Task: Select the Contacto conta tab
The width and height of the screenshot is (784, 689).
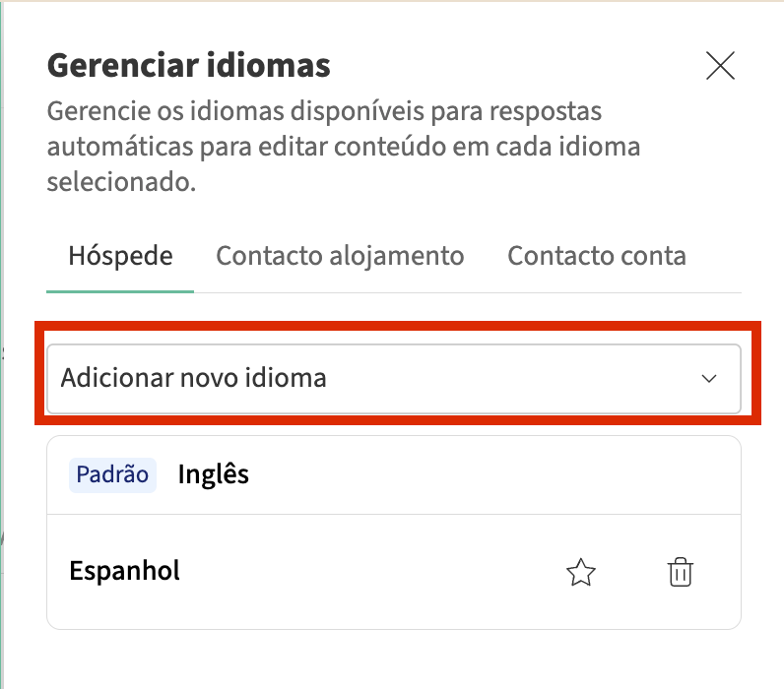Action: tap(596, 257)
